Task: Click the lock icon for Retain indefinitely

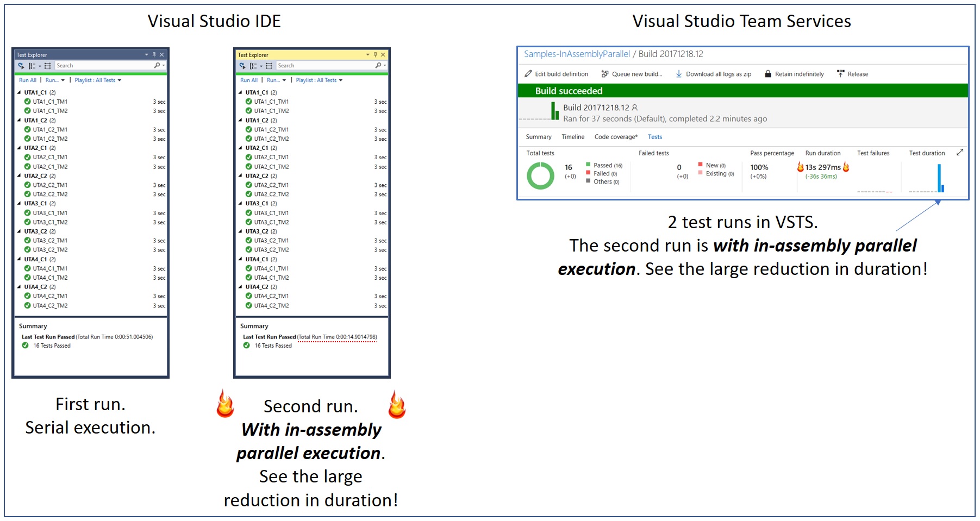Action: point(768,74)
